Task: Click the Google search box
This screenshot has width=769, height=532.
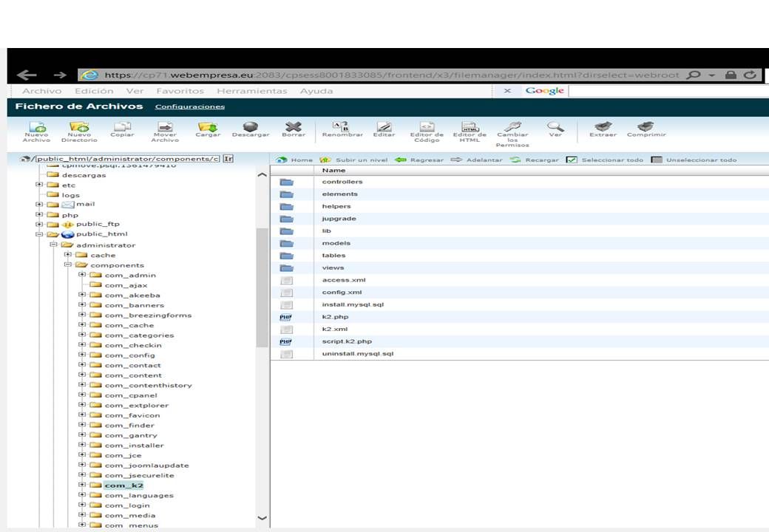Action: coord(669,91)
